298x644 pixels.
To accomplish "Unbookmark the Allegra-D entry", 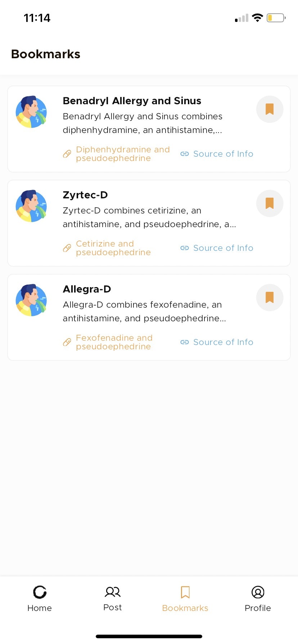I will click(270, 298).
